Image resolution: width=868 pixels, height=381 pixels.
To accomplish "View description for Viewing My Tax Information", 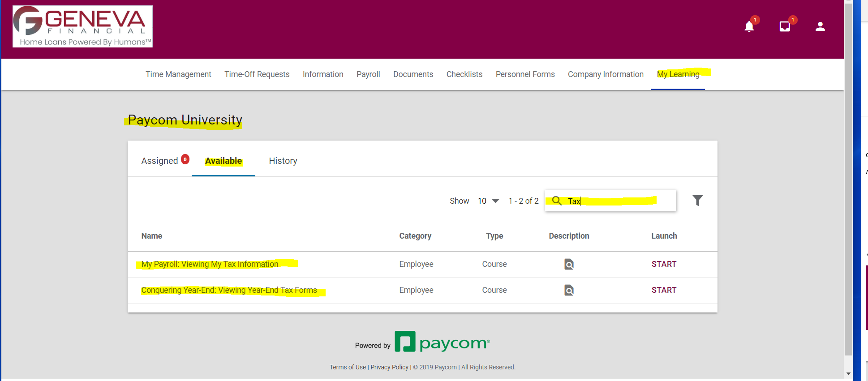I will (569, 264).
